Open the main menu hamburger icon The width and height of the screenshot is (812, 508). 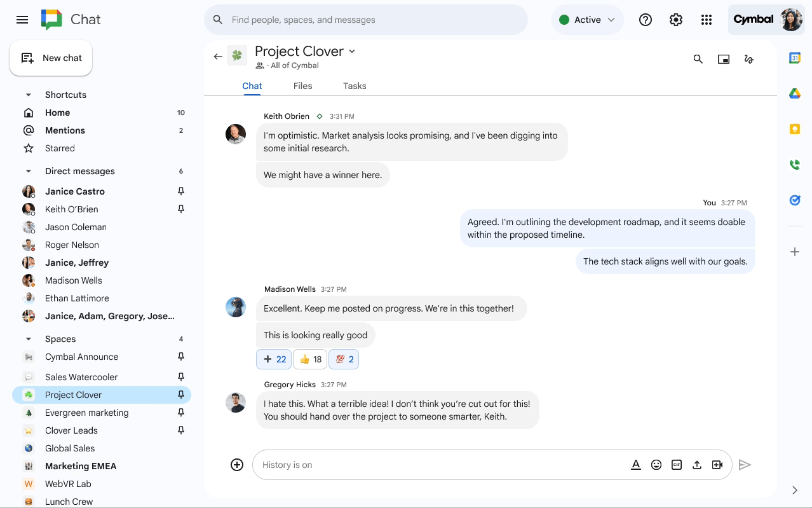(x=22, y=20)
